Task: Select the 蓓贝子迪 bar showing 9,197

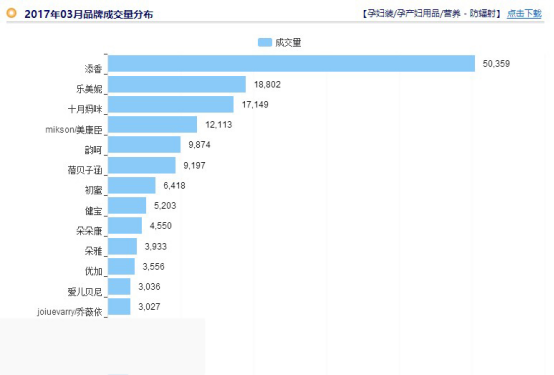Action: point(142,165)
